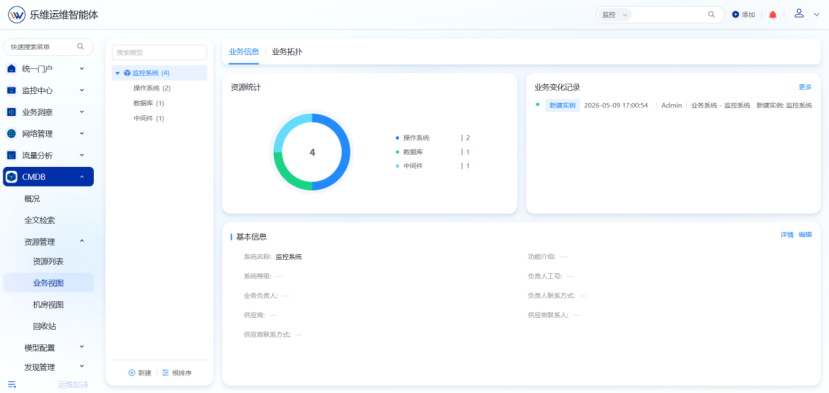Click the 搜索模型 input field

tap(159, 52)
